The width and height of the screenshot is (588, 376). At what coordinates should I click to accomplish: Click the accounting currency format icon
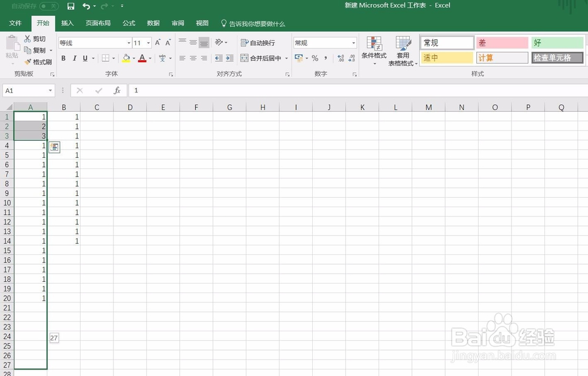point(299,58)
